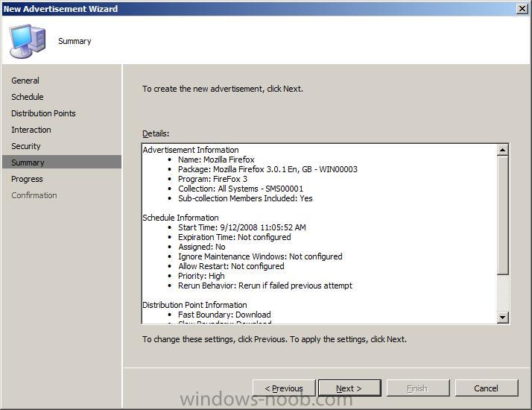Click 'Distribution Point Information' heading

click(x=194, y=305)
